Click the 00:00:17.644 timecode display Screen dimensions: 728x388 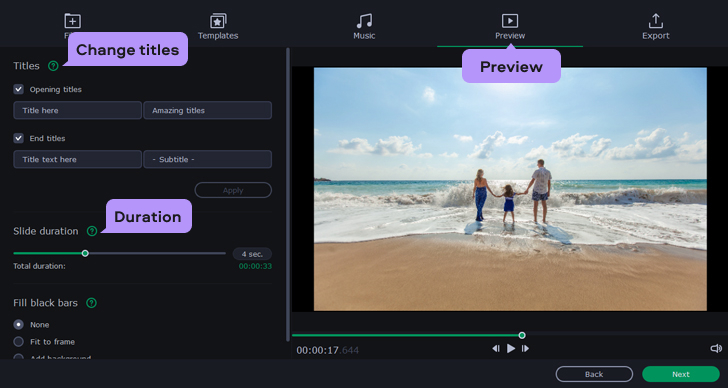tap(328, 350)
